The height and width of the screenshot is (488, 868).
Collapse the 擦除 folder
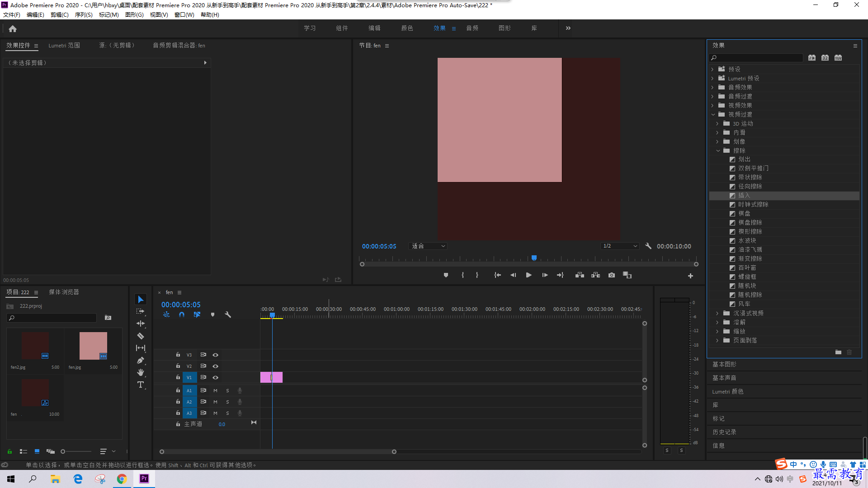click(718, 150)
